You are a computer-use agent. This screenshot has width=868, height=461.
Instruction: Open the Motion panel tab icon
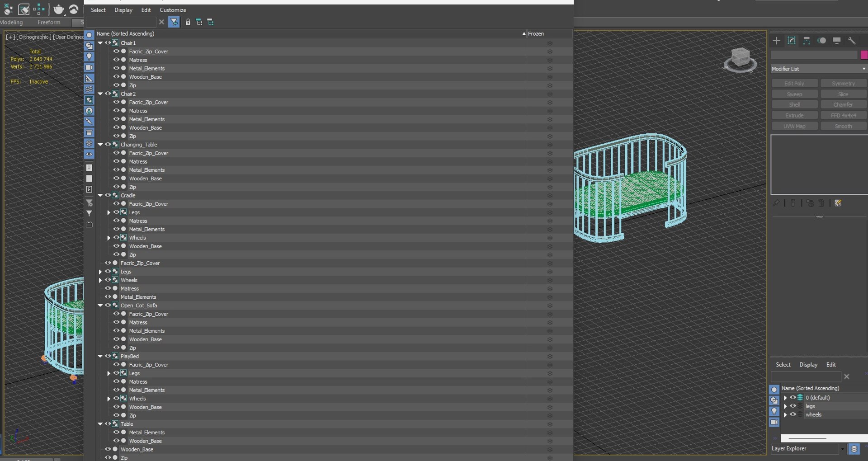[x=822, y=41]
